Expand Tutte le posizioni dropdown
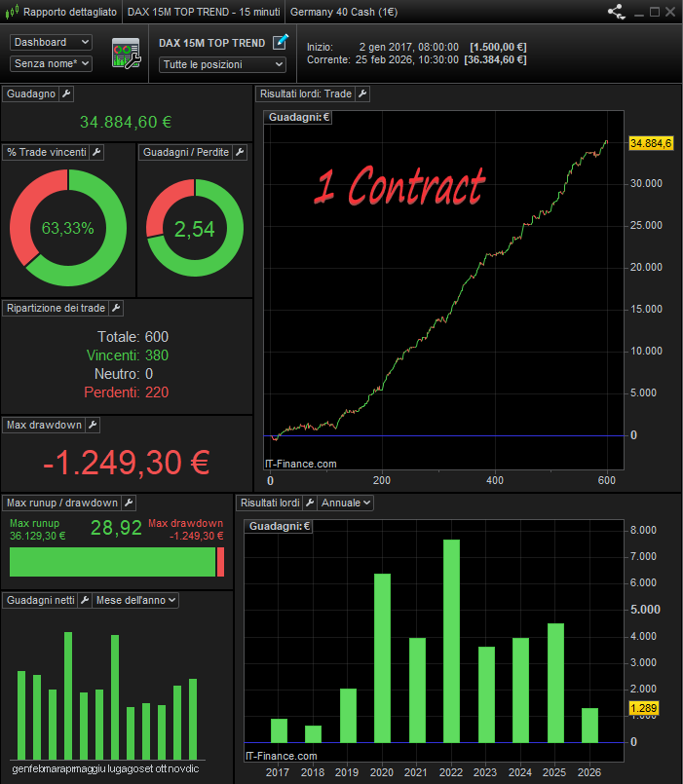The width and height of the screenshot is (683, 784). 223,64
